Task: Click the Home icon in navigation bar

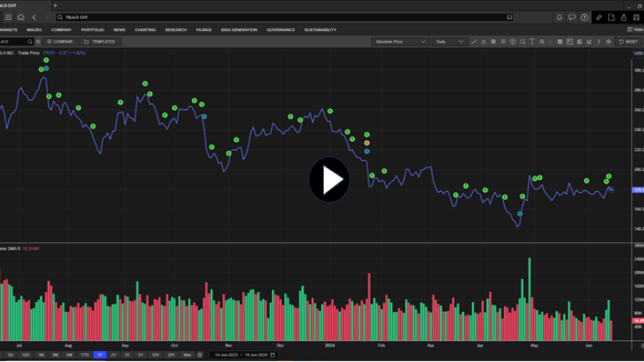Action: pyautogui.click(x=20, y=17)
